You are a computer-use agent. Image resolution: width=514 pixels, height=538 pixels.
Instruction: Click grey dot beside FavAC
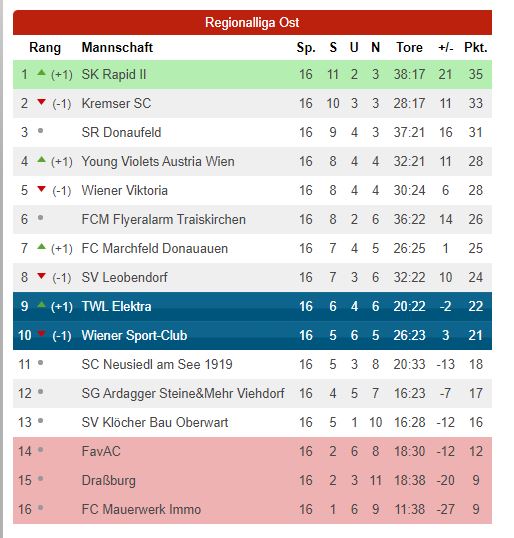(x=40, y=449)
